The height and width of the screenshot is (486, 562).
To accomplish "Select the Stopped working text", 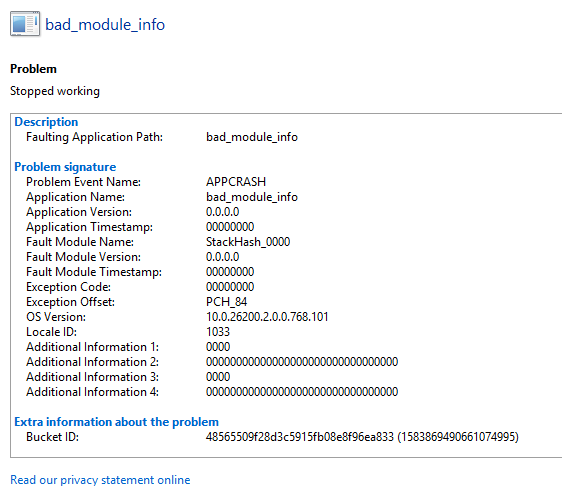I will tap(55, 91).
